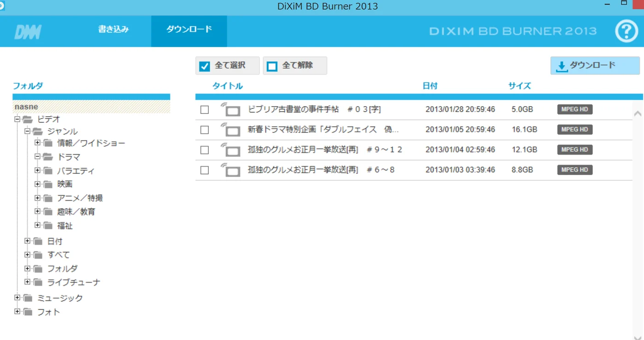Click the ミュージック folder icon
This screenshot has height=340, width=644.
[28, 298]
